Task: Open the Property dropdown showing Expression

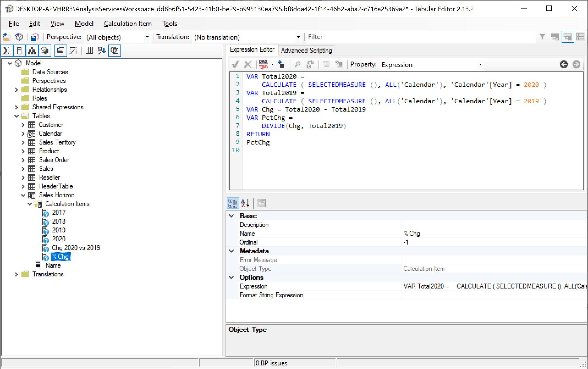Action: [x=480, y=64]
